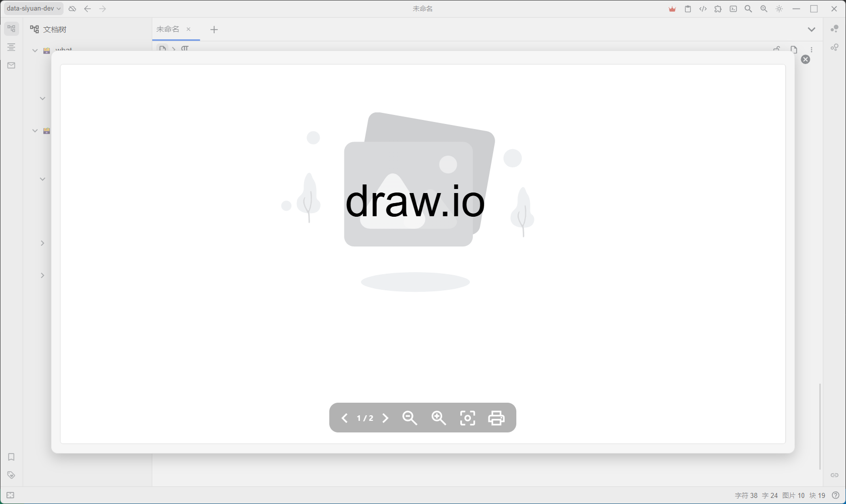
Task: Click the magnifier-with-plus icon
Action: click(764, 9)
